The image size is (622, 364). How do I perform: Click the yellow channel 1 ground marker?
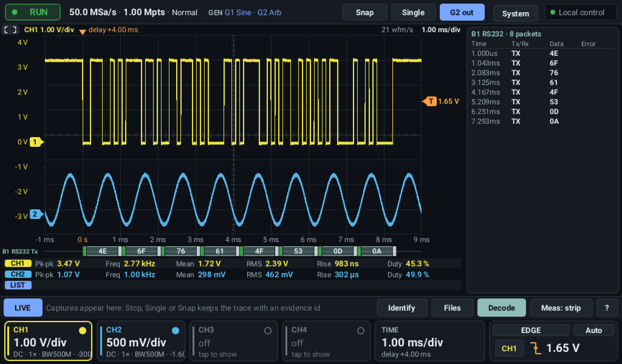pyautogui.click(x=36, y=142)
